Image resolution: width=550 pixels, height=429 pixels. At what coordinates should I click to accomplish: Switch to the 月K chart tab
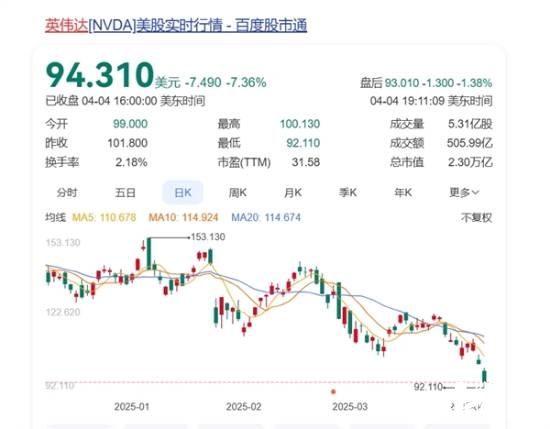pos(293,193)
